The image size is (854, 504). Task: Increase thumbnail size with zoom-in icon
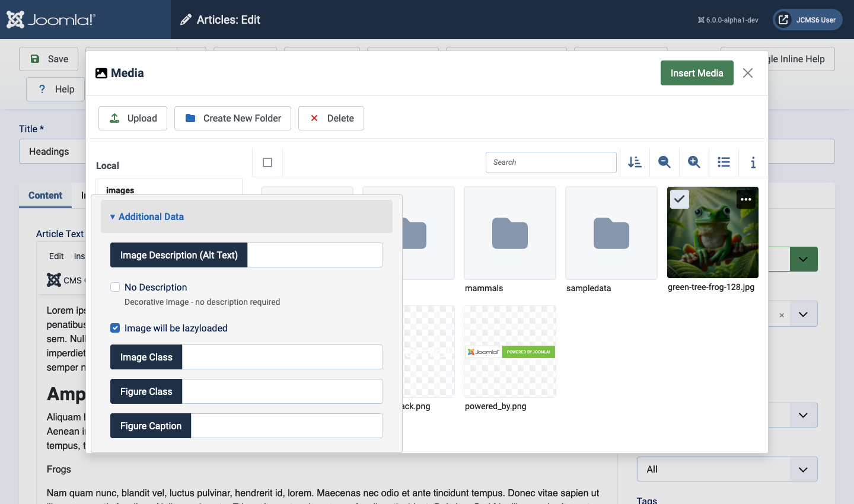coord(694,162)
